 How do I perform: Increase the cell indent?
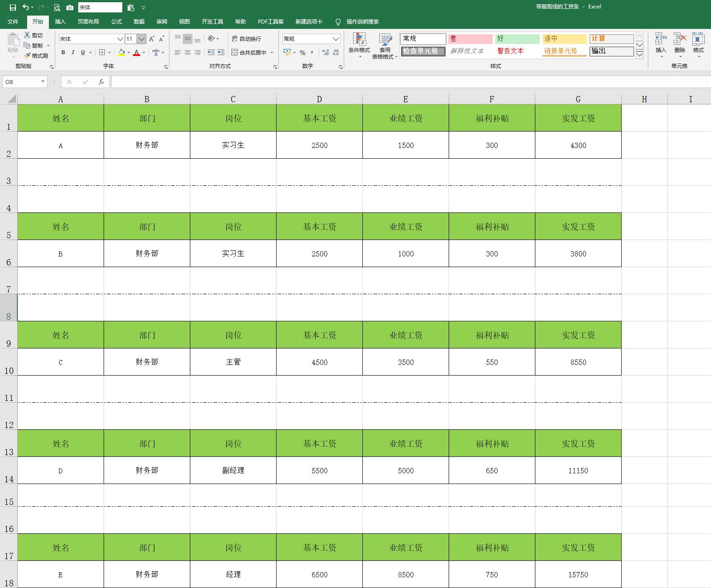point(221,52)
